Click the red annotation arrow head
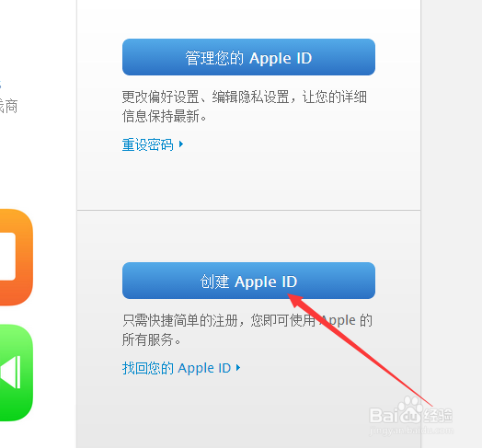Screen dimensions: 482x448 pyautogui.click(x=295, y=300)
